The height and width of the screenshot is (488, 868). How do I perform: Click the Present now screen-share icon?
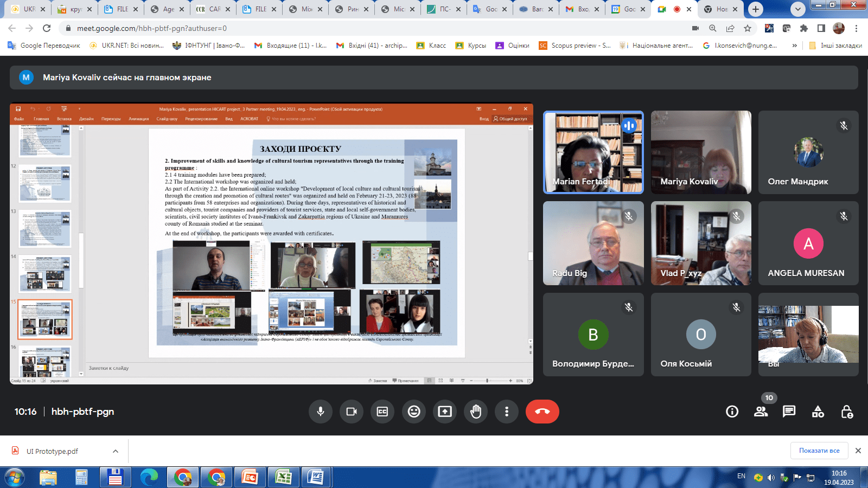tap(445, 412)
